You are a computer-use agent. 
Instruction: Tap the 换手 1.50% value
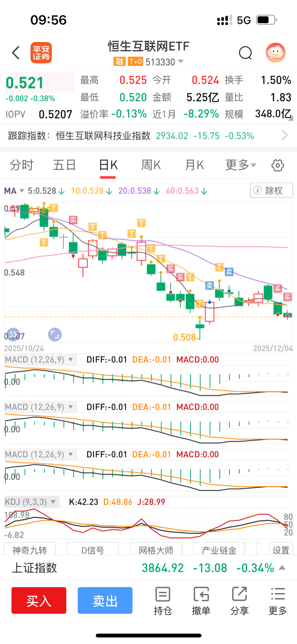[x=276, y=80]
